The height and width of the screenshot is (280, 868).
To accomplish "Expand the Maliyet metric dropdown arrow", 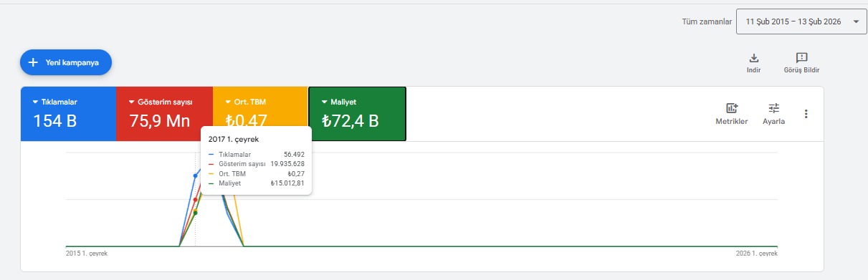I will tap(324, 102).
